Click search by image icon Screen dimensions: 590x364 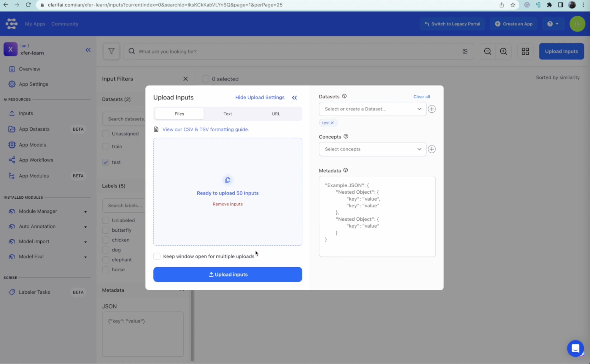[x=465, y=51]
